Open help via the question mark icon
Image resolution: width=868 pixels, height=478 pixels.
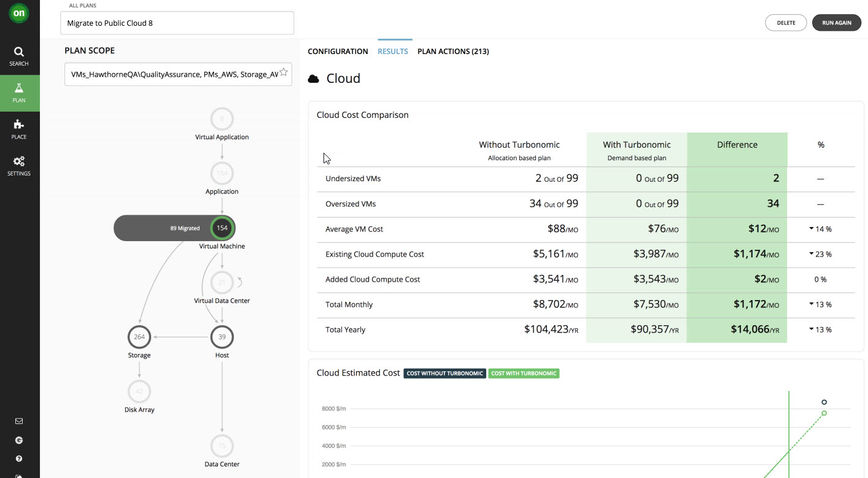pos(18,458)
